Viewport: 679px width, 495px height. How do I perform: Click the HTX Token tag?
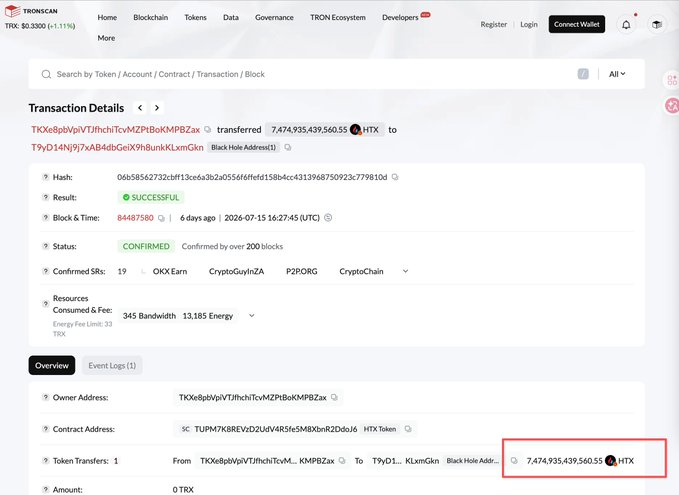380,429
